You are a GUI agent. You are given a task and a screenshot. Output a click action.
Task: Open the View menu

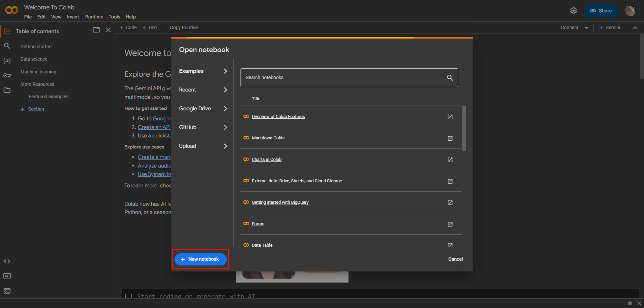click(56, 17)
